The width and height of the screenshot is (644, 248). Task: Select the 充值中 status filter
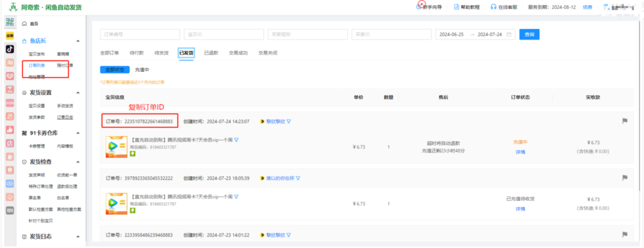tap(142, 69)
